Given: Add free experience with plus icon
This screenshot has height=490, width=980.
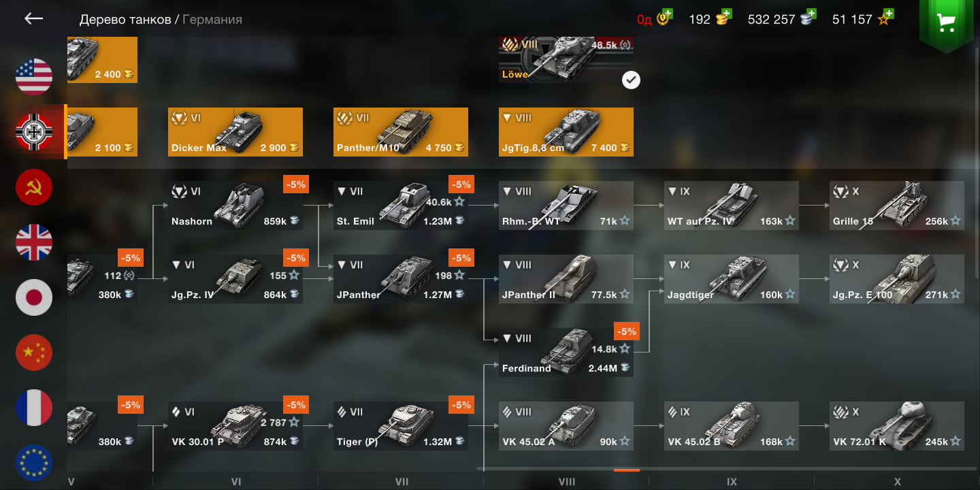Looking at the screenshot, I should click(888, 13).
